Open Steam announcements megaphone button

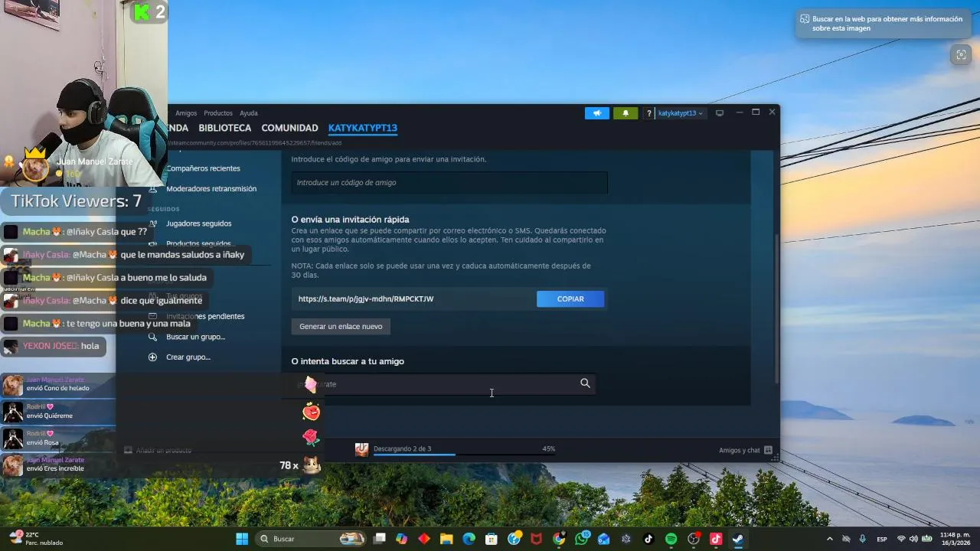597,113
